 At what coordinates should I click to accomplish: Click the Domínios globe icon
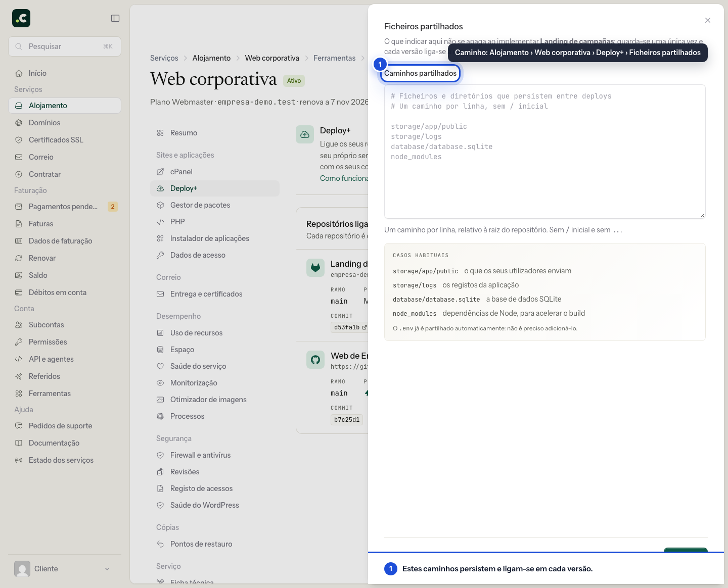(19, 123)
